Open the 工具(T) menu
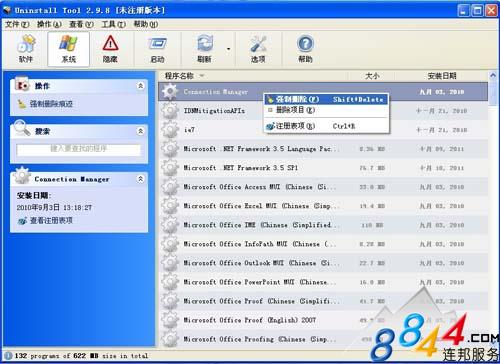The width and height of the screenshot is (500, 364). pos(113,24)
